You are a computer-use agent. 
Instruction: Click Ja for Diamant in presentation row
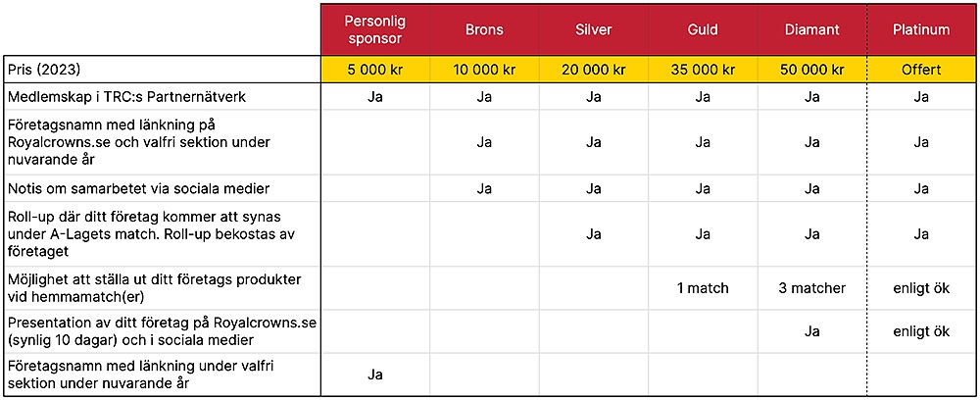coord(811,331)
